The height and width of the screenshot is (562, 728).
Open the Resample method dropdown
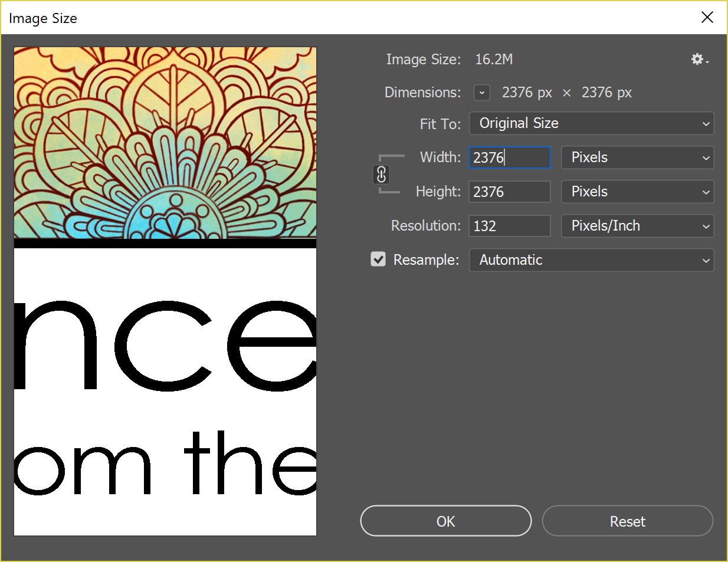(x=591, y=260)
